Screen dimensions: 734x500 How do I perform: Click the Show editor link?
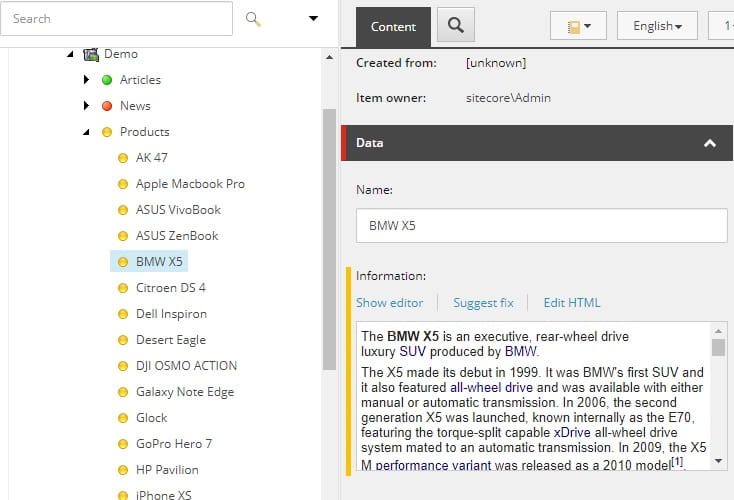click(x=389, y=303)
